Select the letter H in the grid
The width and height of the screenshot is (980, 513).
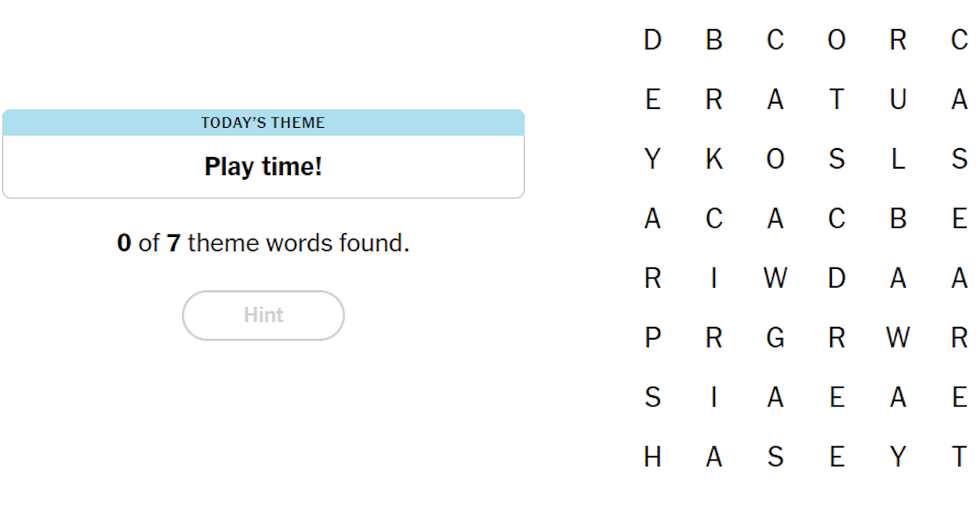click(652, 457)
